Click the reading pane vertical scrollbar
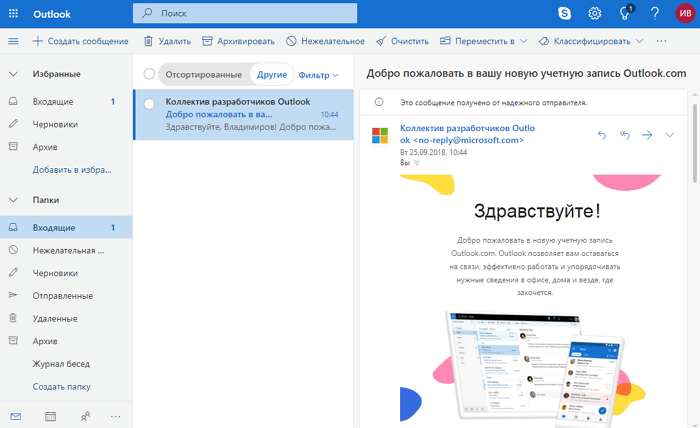This screenshot has height=428, width=700. click(694, 150)
